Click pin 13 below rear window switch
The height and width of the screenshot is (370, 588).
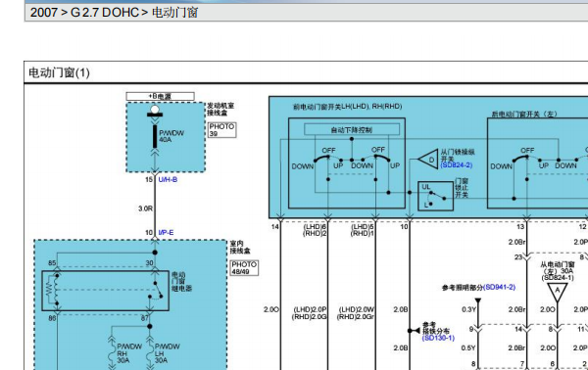click(x=520, y=226)
